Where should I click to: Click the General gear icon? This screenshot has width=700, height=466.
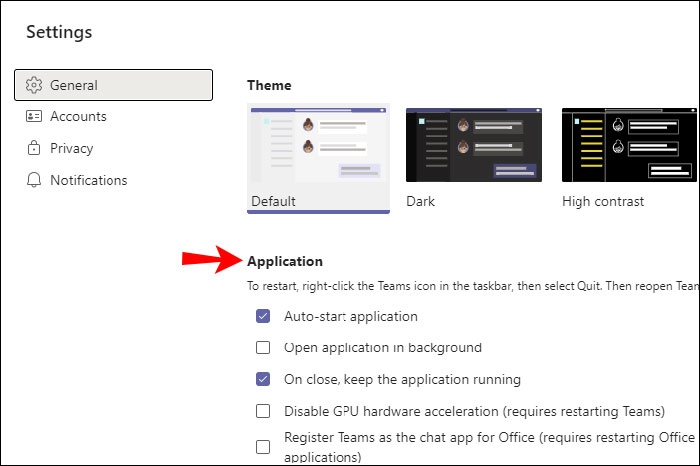click(x=34, y=85)
